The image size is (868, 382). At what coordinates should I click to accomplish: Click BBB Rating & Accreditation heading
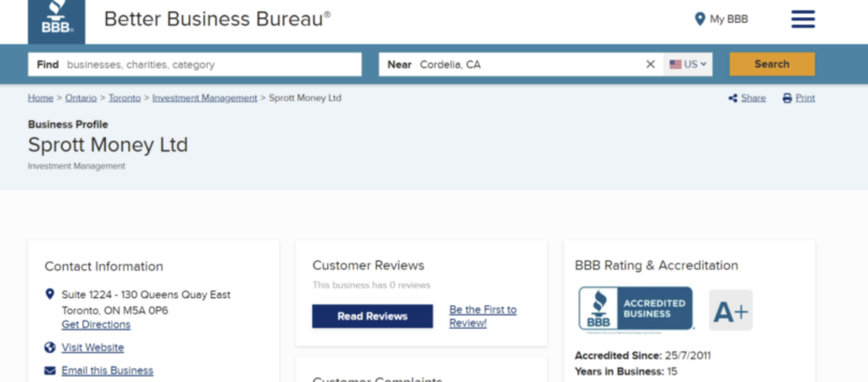coord(657,265)
